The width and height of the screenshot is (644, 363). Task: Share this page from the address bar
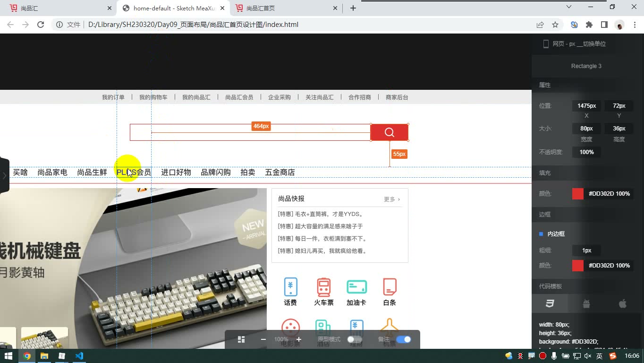(x=540, y=25)
